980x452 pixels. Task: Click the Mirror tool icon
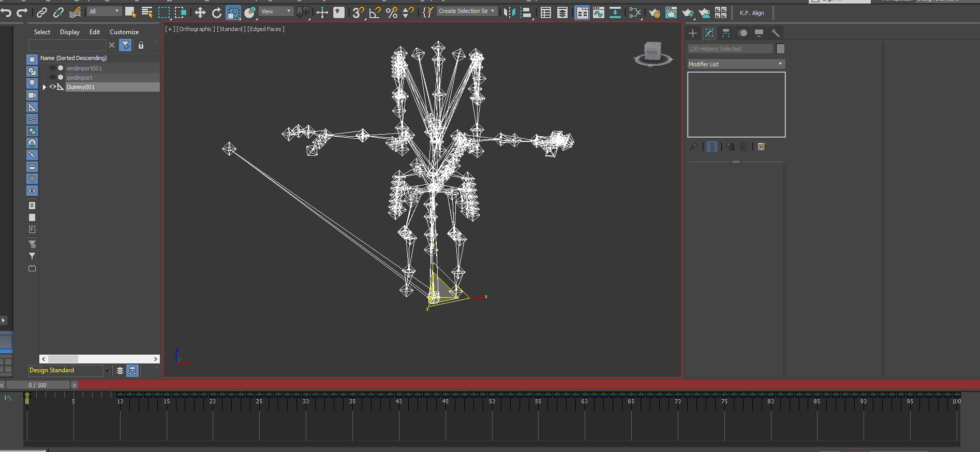click(x=509, y=12)
